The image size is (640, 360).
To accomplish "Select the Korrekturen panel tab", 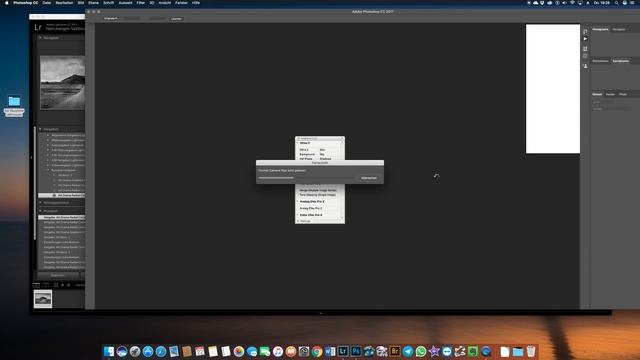I will click(621, 61).
